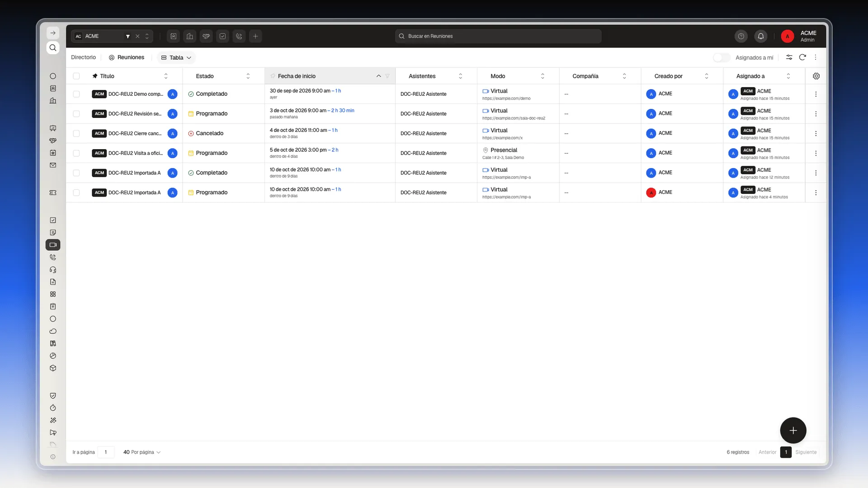Open the shield icon in the sidebar

pos(53,396)
